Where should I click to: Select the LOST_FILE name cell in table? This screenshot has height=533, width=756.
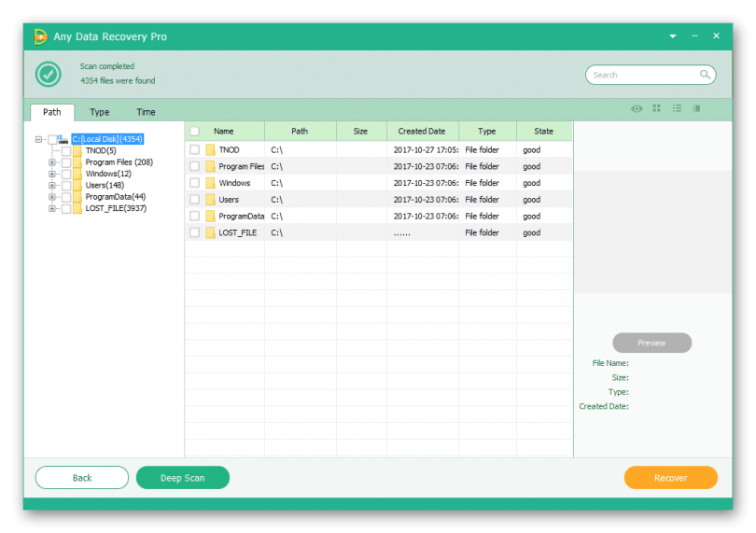coord(238,233)
